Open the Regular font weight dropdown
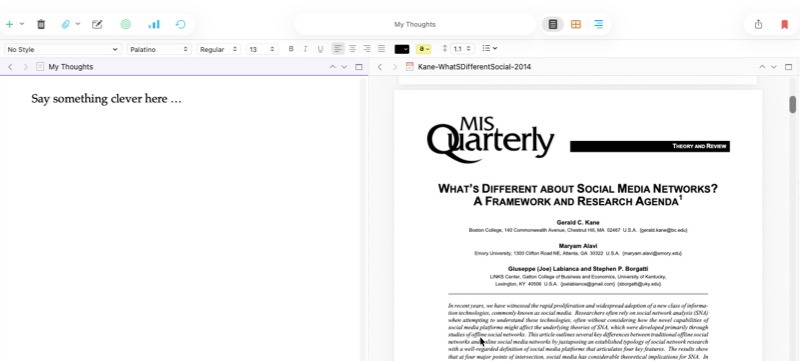The image size is (800, 361). pyautogui.click(x=218, y=49)
